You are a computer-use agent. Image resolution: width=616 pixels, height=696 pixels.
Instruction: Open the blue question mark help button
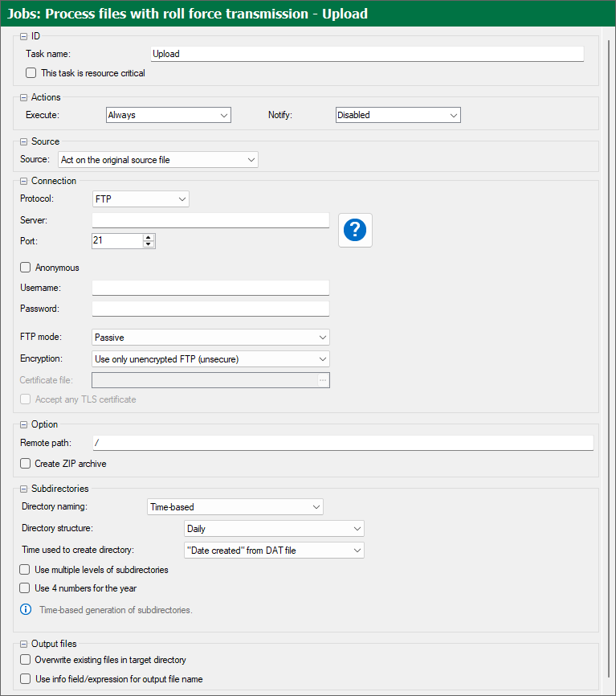355,230
